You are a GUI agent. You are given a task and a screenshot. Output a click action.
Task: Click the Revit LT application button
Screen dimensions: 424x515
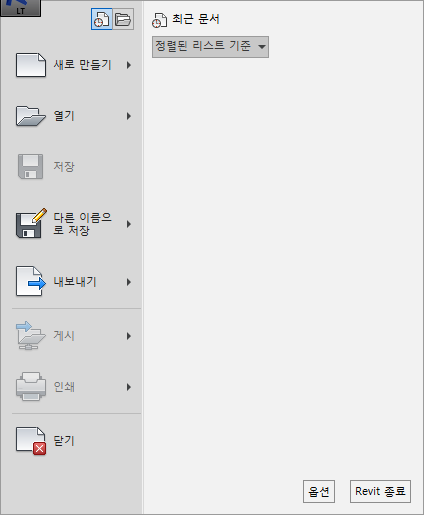[20, 8]
